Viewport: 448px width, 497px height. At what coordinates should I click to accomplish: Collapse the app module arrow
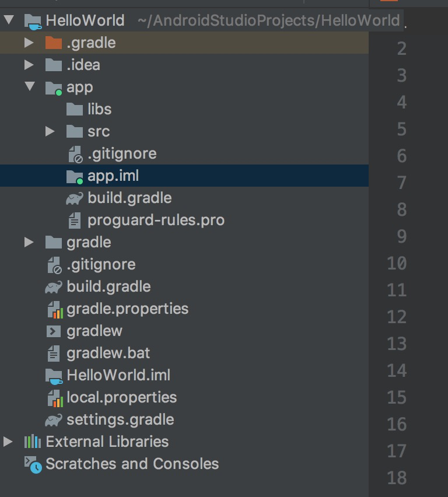point(30,86)
